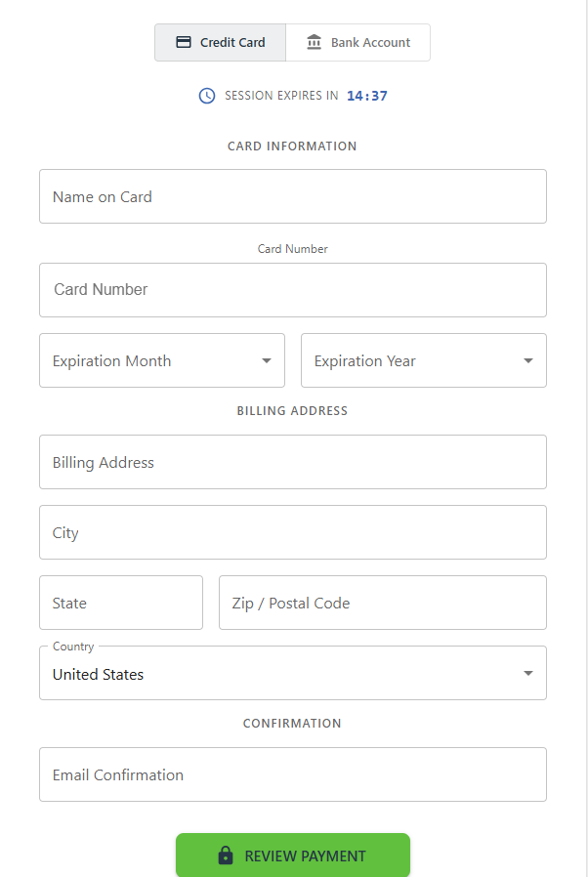Click into the Card Number field
588x877 pixels.
point(293,290)
